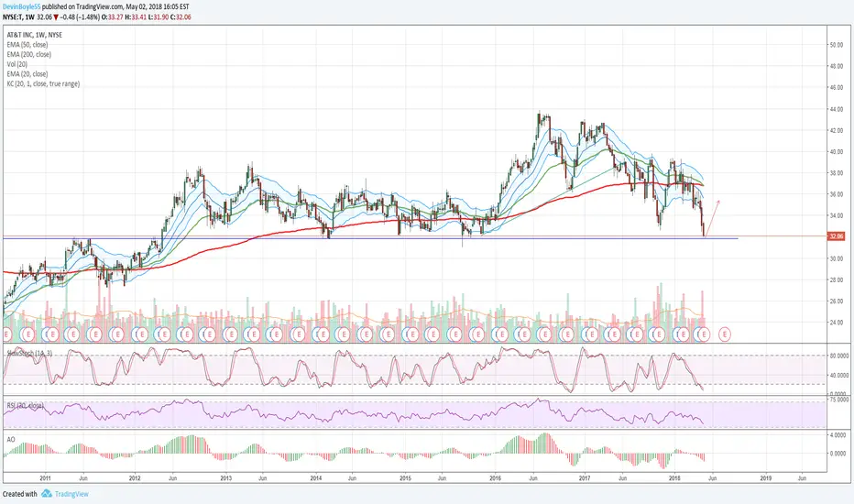Click the AT&T INC, 1W, NYSE title
The width and height of the screenshot is (854, 504).
point(34,35)
